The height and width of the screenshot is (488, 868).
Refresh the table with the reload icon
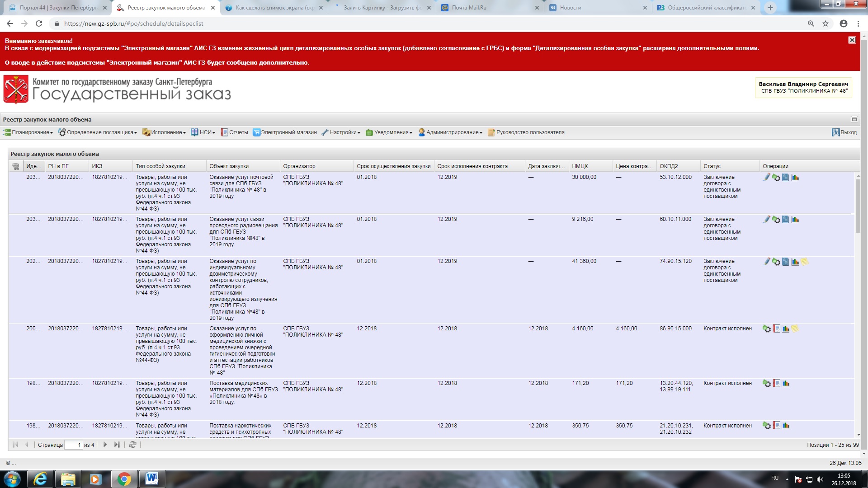[132, 445]
